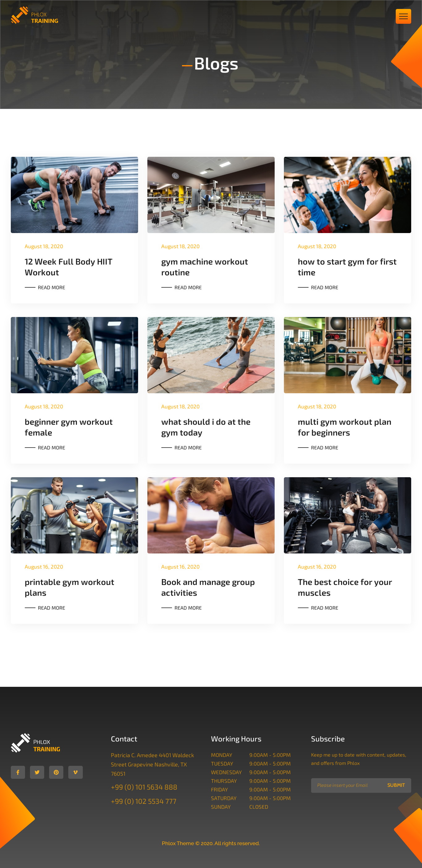Open the beach yoga post thumbnail
This screenshot has width=422, height=868.
coord(211,355)
